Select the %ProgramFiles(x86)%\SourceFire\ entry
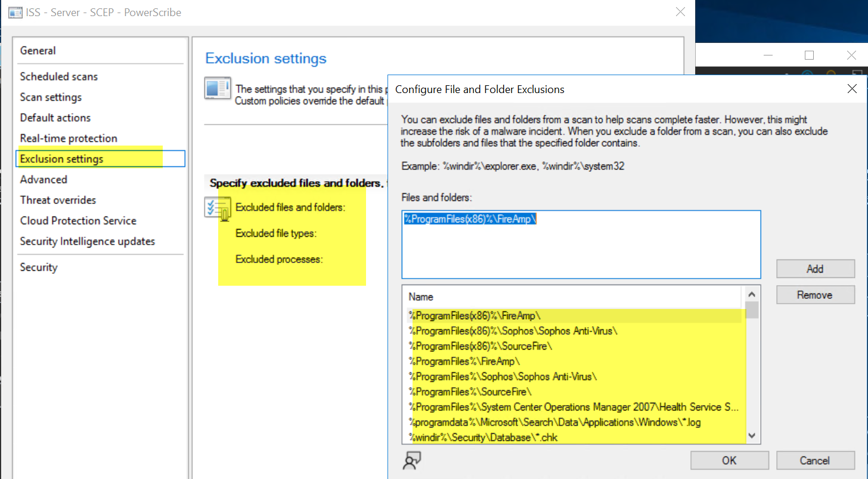 pyautogui.click(x=575, y=346)
